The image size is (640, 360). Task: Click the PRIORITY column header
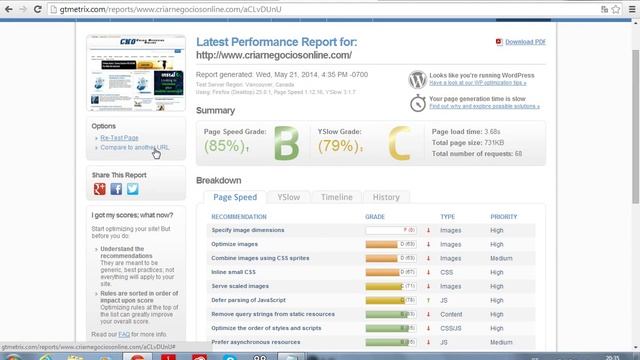click(504, 217)
